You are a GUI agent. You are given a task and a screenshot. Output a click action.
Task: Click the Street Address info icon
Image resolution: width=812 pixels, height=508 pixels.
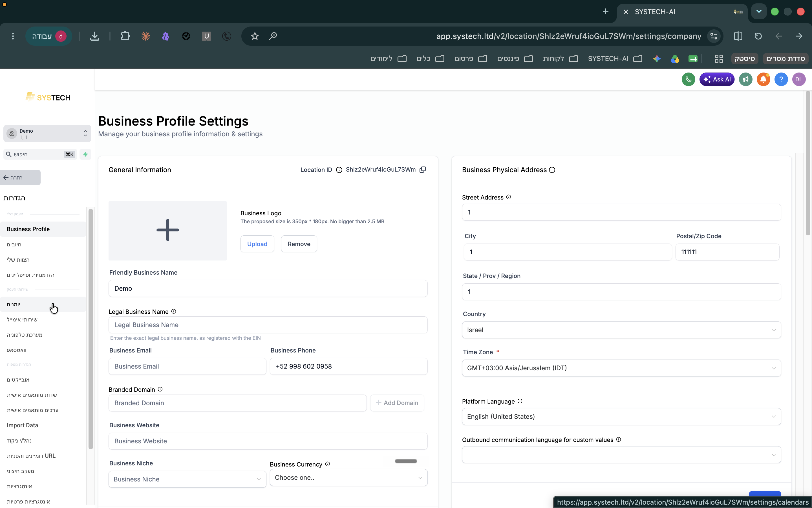pos(509,197)
